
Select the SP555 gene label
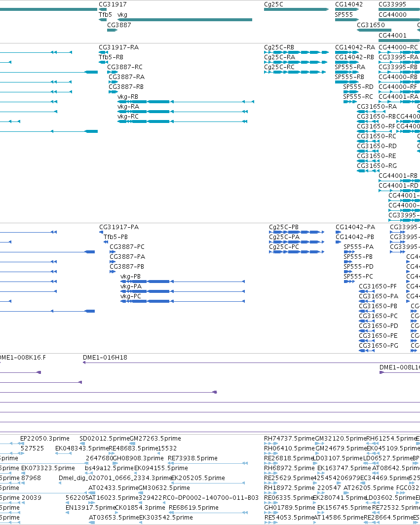point(344,15)
